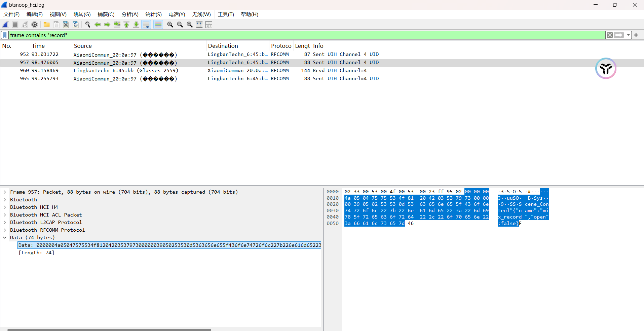Open the 跳转(G) menu
This screenshot has height=331, width=644.
(x=82, y=14)
